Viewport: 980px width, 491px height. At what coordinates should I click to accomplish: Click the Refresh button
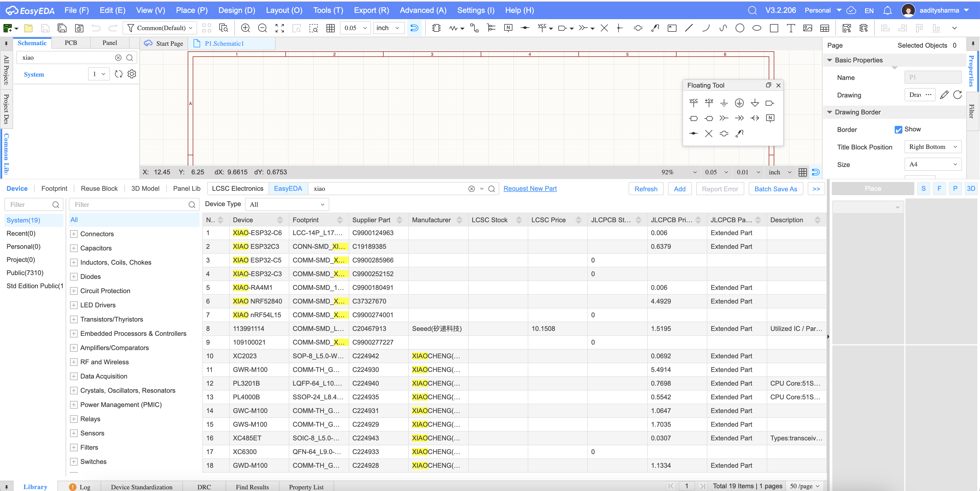click(646, 189)
